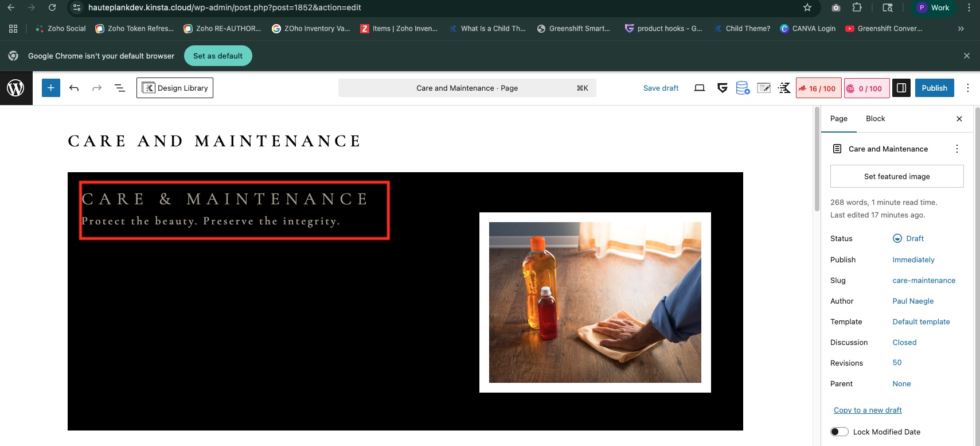The width and height of the screenshot is (980, 446).
Task: Dismiss the default browser notification bar
Action: pos(967,56)
